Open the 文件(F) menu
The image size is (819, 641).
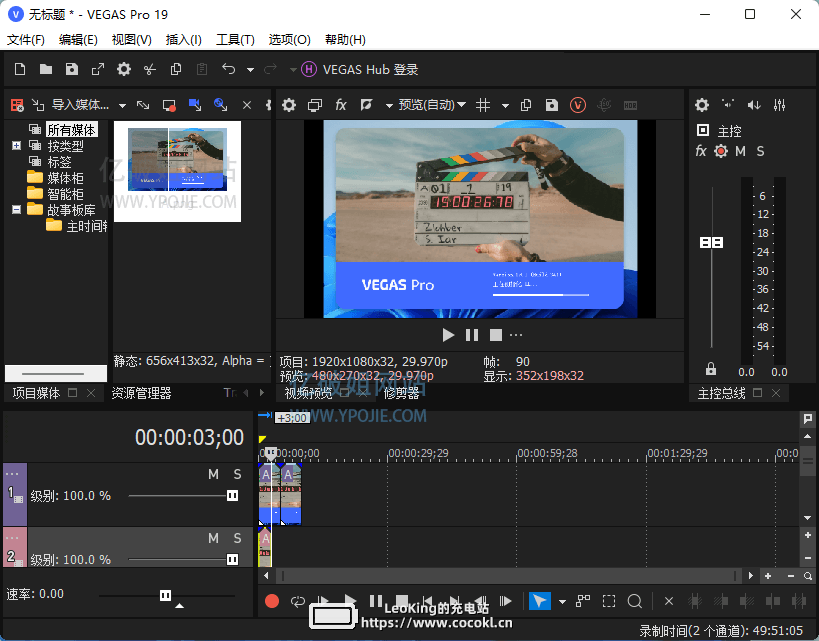[26, 40]
